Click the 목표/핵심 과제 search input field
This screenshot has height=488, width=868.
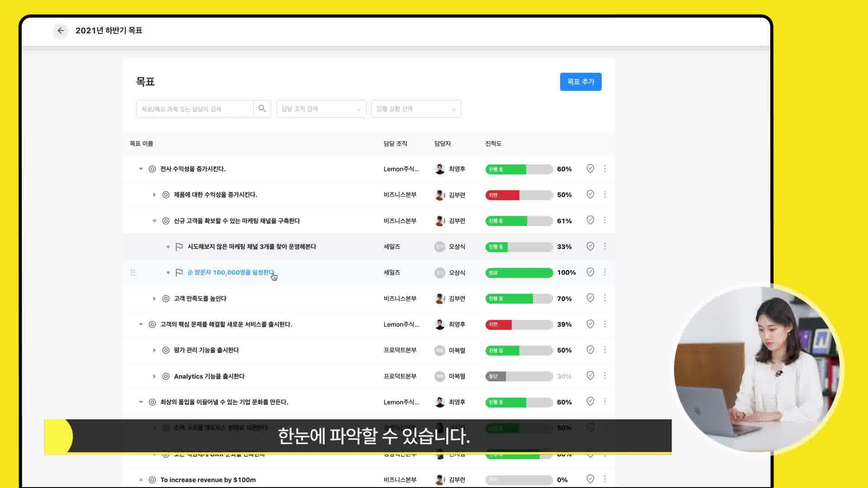click(x=195, y=109)
